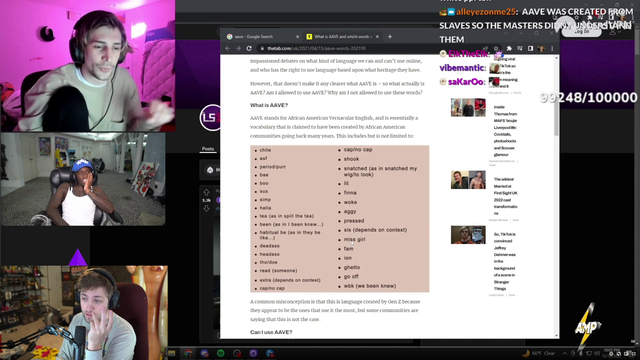This screenshot has width=640, height=360.
Task: Click chat username saKarOo
Action: (466, 82)
